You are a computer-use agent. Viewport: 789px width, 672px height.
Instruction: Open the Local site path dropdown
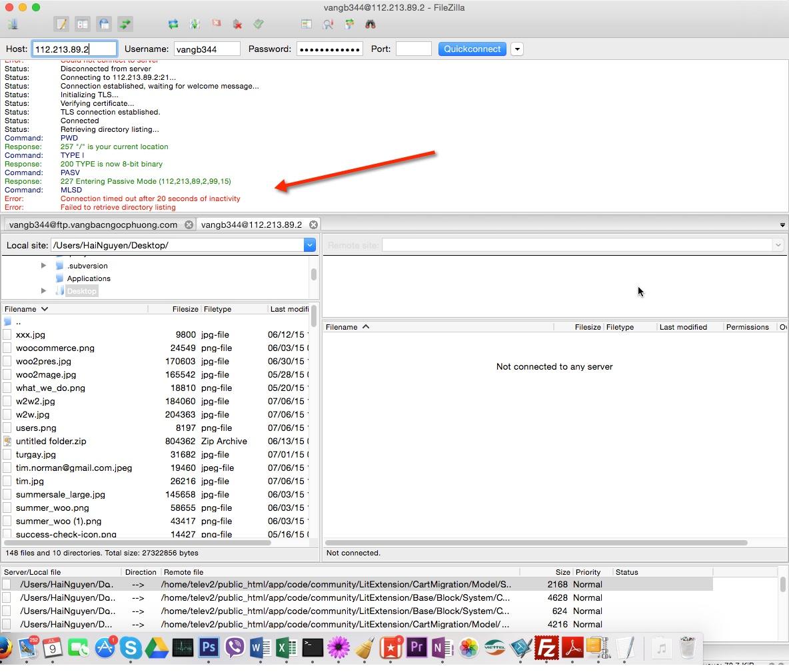pos(309,245)
